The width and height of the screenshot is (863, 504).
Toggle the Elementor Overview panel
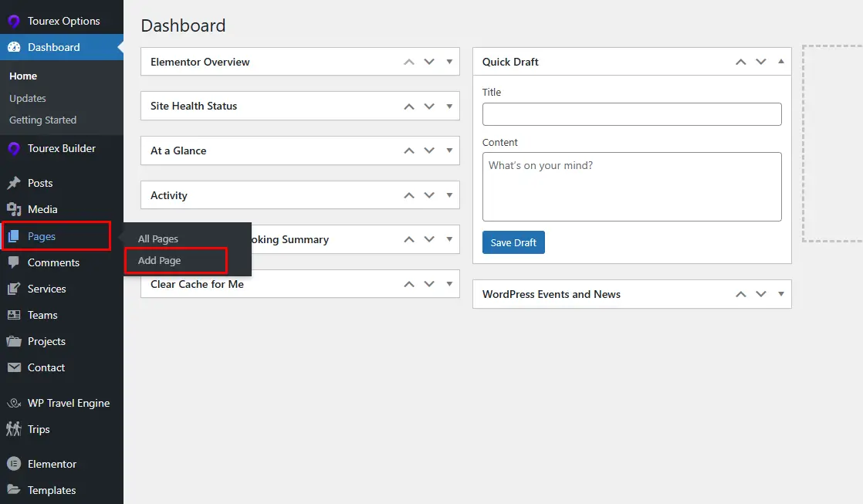coord(450,62)
